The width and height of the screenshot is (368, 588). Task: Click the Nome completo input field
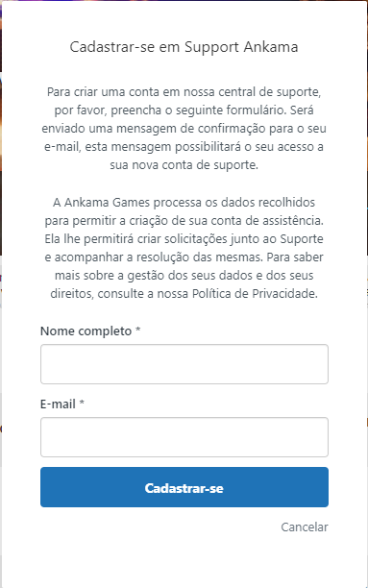[x=184, y=364]
